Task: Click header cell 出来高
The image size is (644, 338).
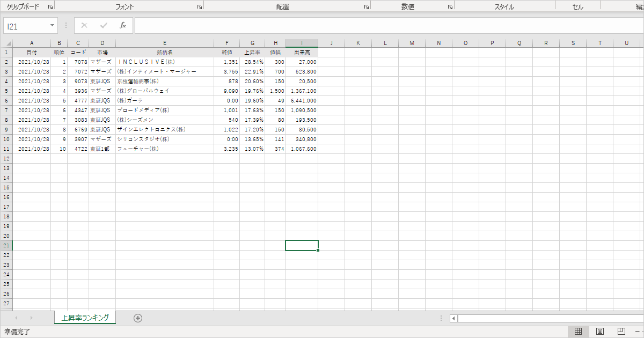Action: pyautogui.click(x=302, y=53)
